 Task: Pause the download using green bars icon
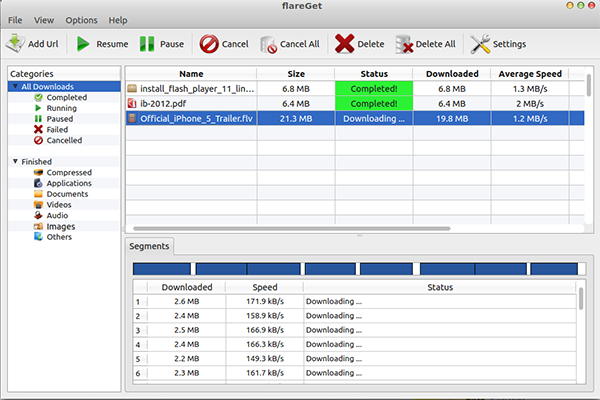coord(147,44)
